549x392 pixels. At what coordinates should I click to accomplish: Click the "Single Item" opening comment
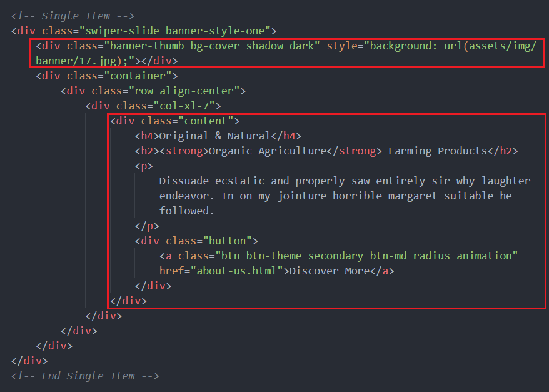click(x=73, y=16)
